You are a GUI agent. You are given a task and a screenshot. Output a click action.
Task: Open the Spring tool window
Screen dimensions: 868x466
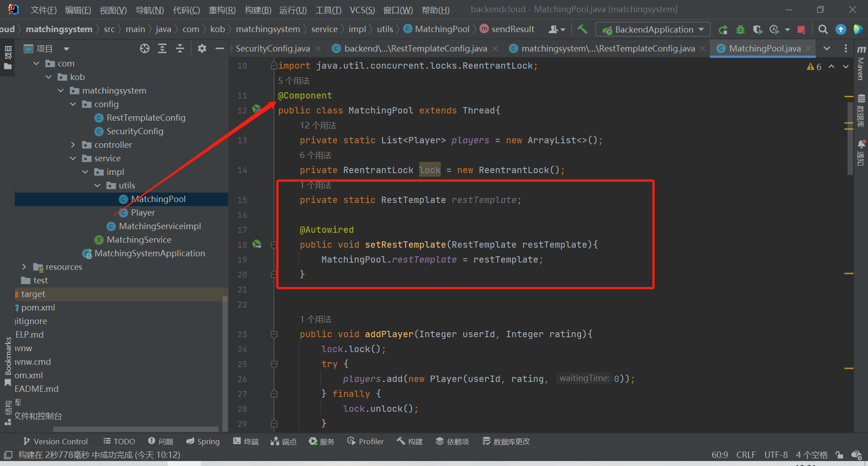203,441
